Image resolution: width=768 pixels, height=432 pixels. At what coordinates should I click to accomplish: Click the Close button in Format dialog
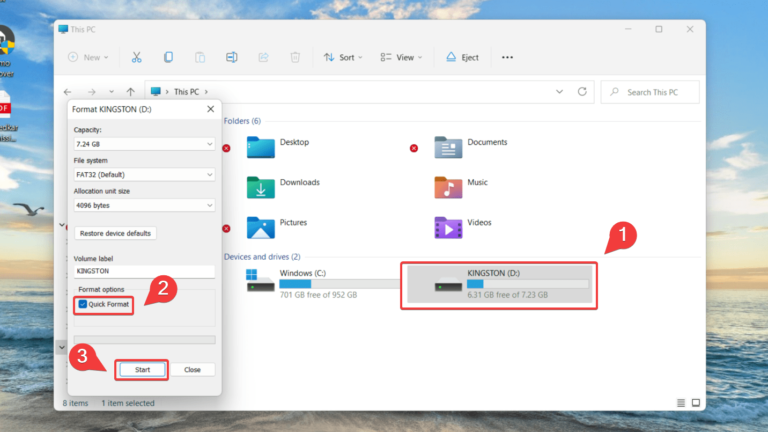192,370
